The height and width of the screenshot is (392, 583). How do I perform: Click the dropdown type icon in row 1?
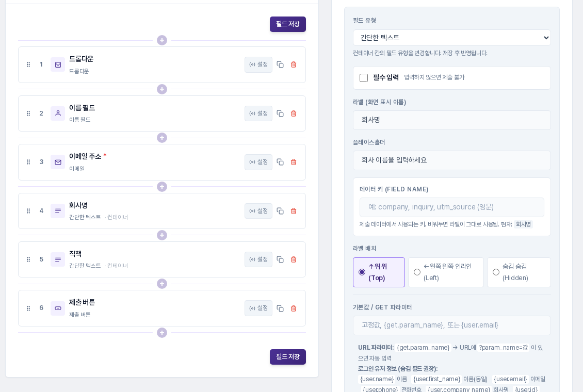click(x=58, y=64)
